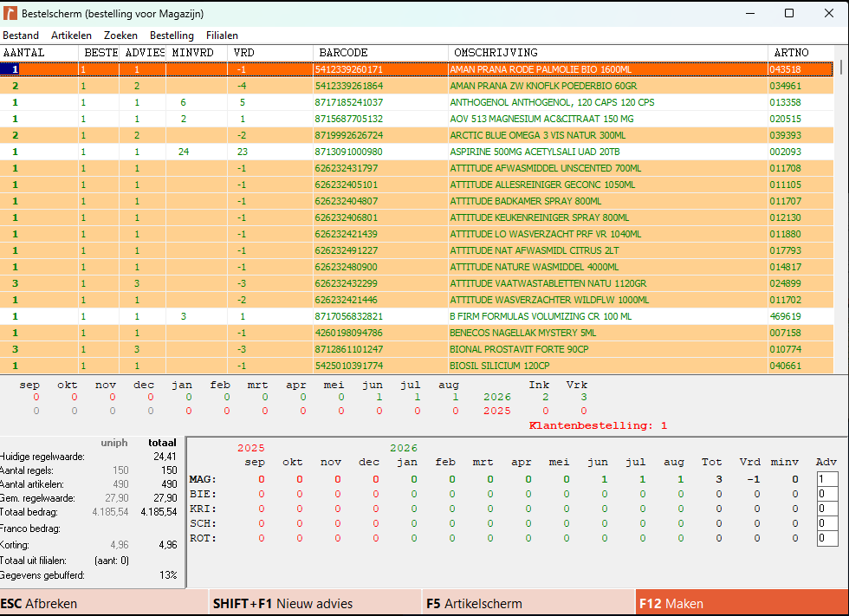
Task: Select row BIONAL PROSTAVIT FORTE 90CP
Action: click(417, 349)
